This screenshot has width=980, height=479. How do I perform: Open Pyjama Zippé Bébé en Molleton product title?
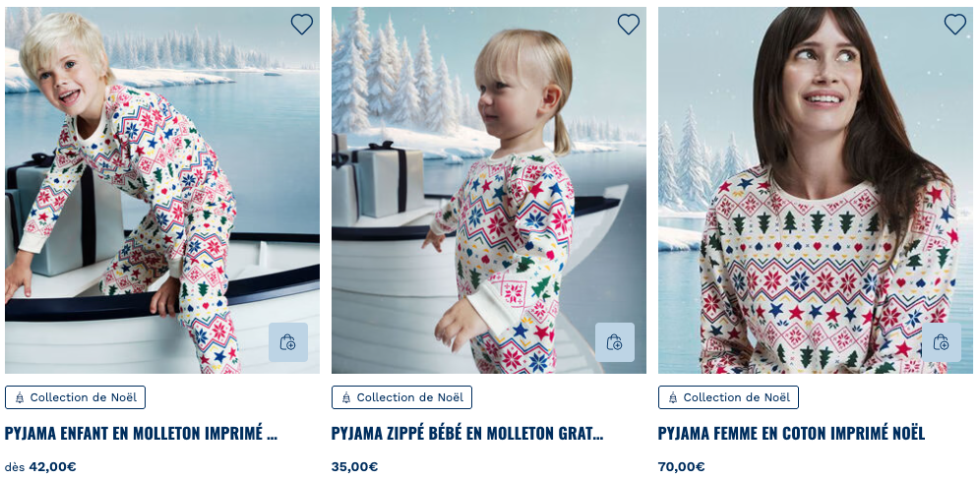pos(467,434)
